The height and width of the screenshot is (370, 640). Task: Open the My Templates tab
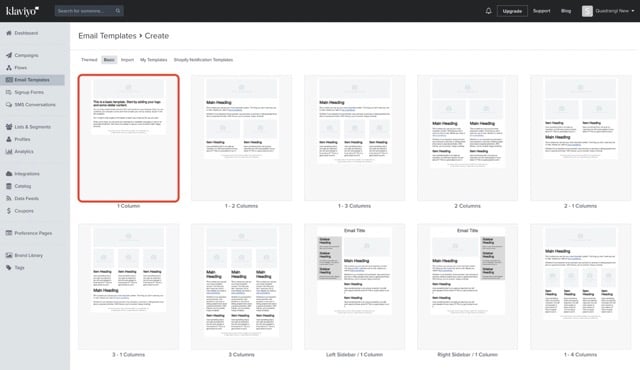(x=153, y=60)
